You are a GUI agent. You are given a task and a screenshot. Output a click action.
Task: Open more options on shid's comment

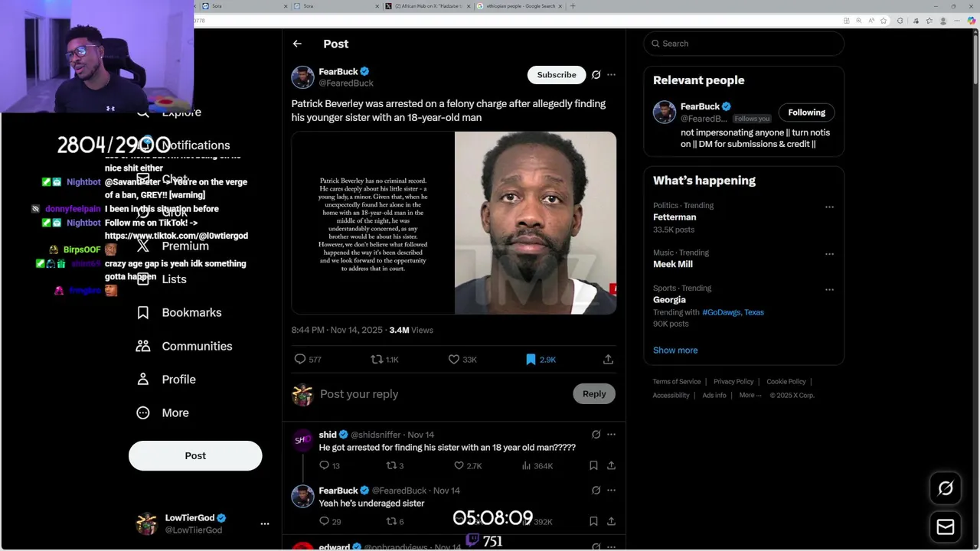point(611,435)
